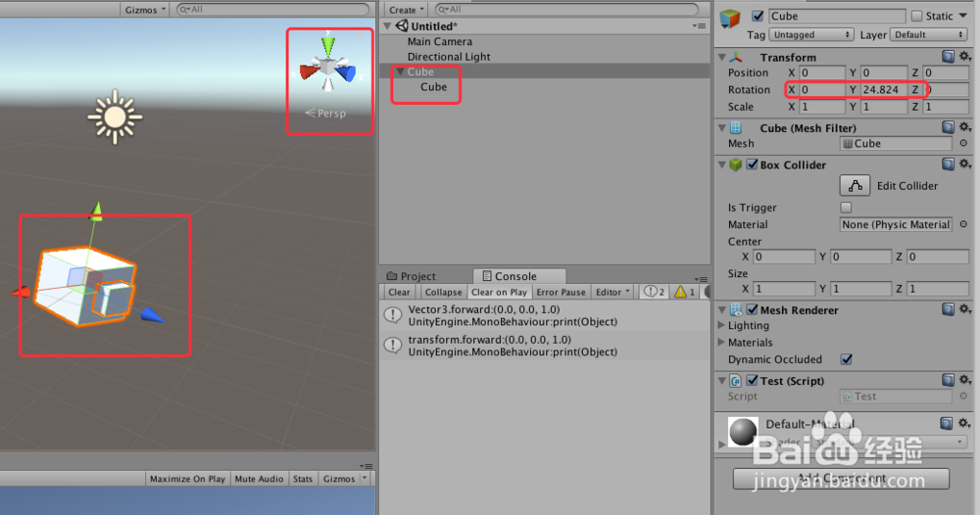Image resolution: width=980 pixels, height=515 pixels.
Task: Enable the Static checkbox
Action: click(917, 16)
